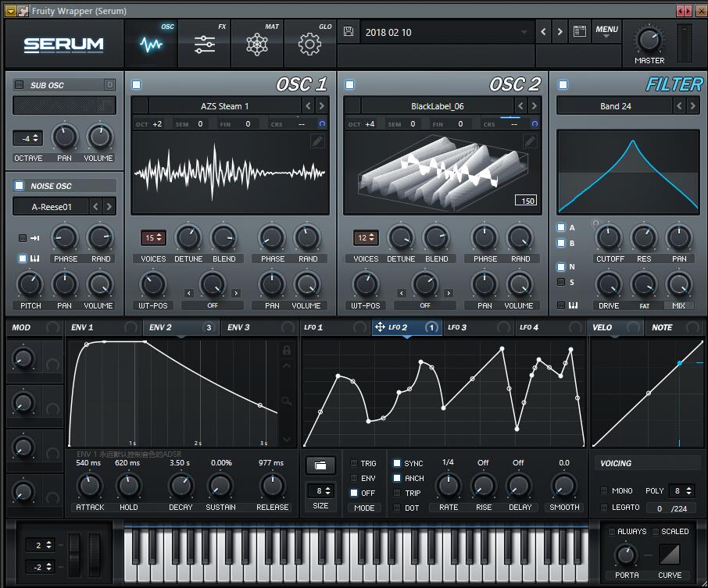Toggle OSC 2 enable checkbox
This screenshot has height=588, width=708.
click(349, 85)
